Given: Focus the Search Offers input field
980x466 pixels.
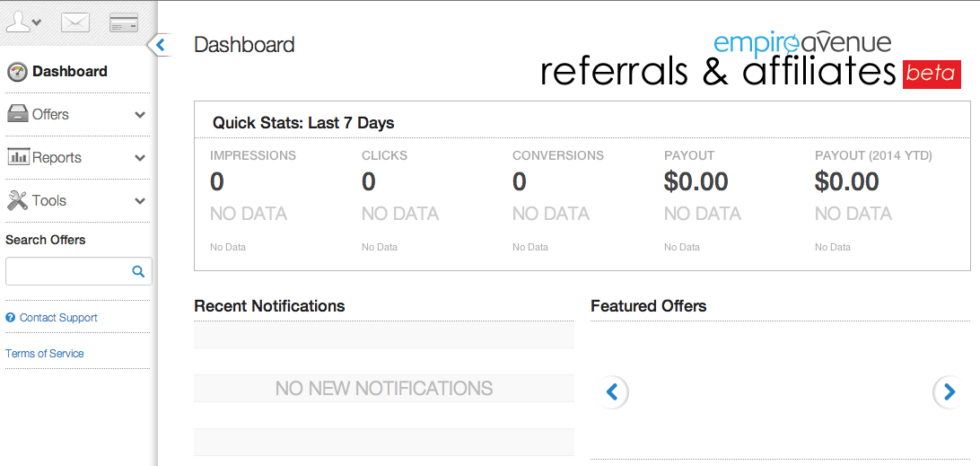Looking at the screenshot, I should 68,271.
